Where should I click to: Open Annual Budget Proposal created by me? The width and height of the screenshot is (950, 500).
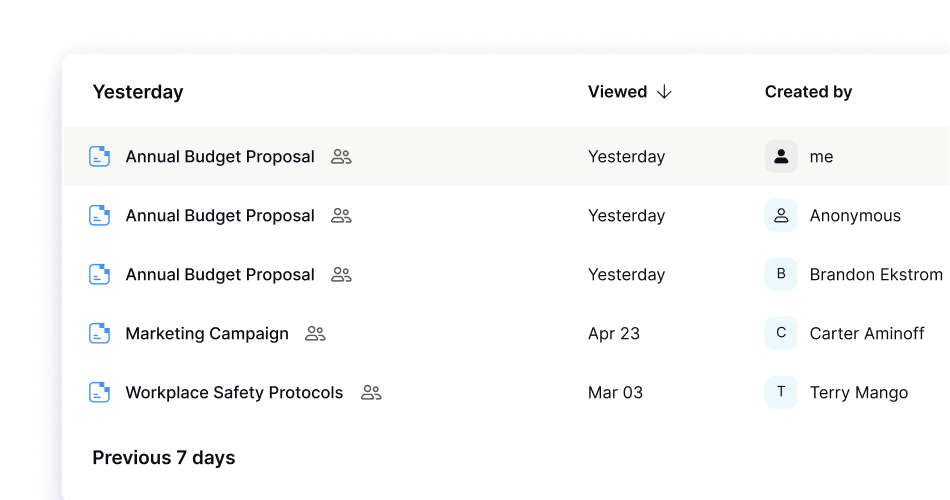[220, 157]
